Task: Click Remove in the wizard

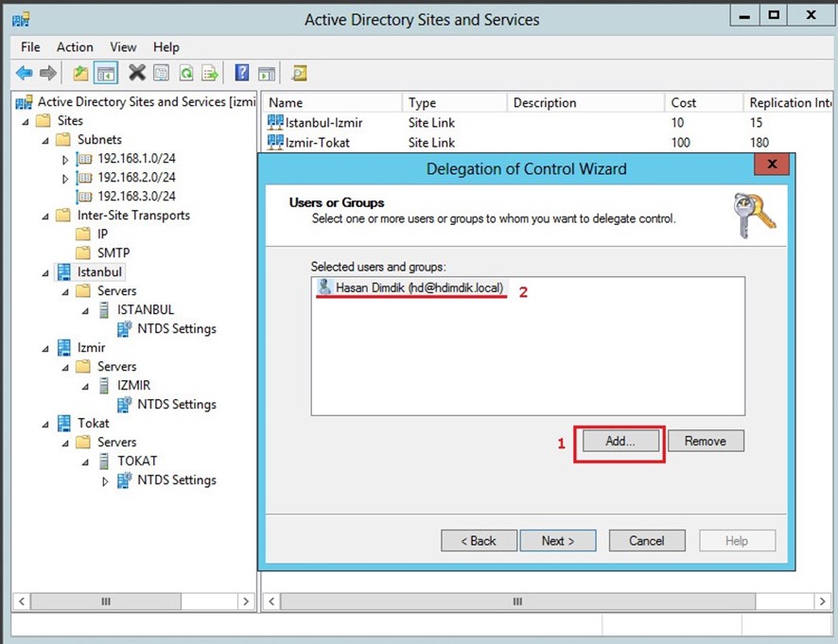Action: coord(706,441)
